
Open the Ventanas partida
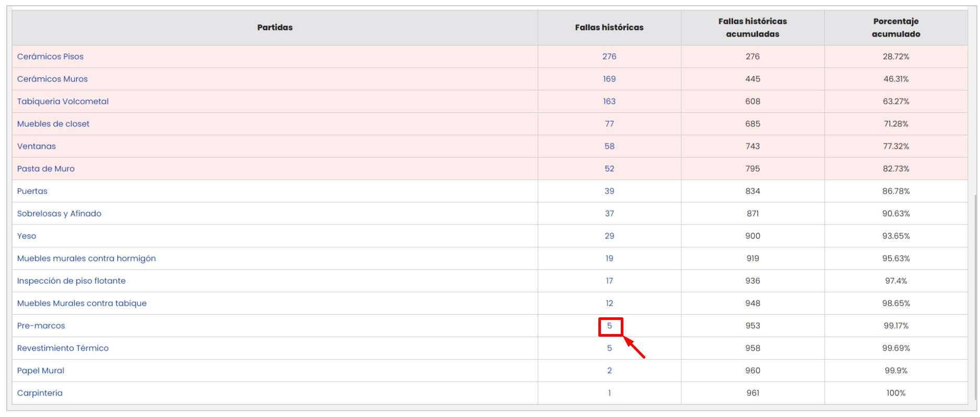tap(37, 146)
